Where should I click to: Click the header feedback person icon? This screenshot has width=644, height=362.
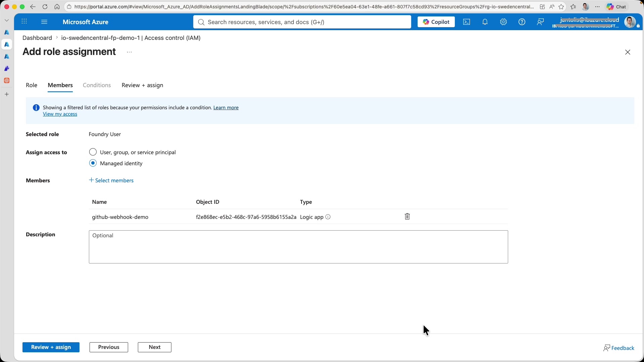540,22
